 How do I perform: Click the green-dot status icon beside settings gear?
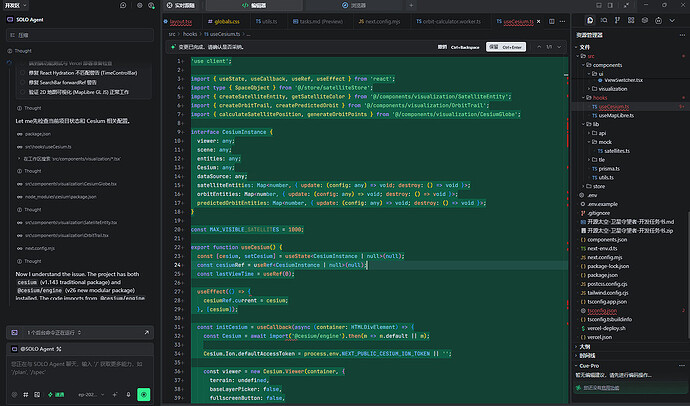[x=151, y=5]
